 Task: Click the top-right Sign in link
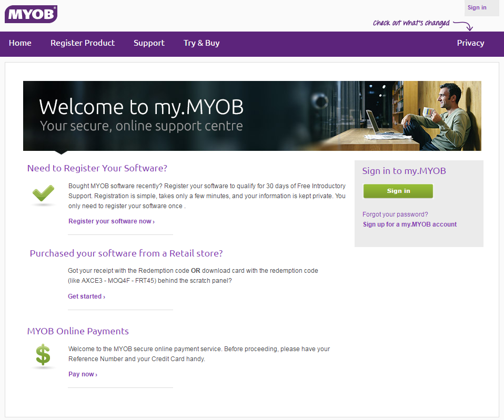(477, 7)
